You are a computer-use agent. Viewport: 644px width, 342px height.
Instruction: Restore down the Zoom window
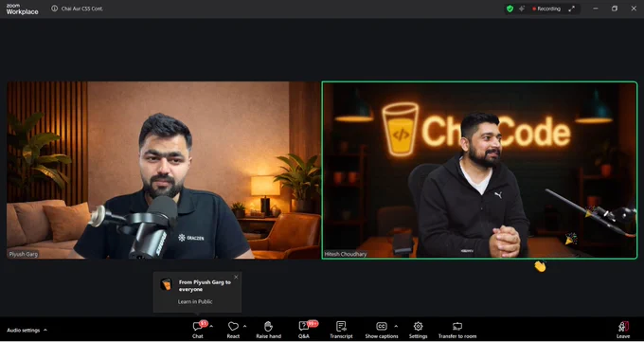click(615, 9)
